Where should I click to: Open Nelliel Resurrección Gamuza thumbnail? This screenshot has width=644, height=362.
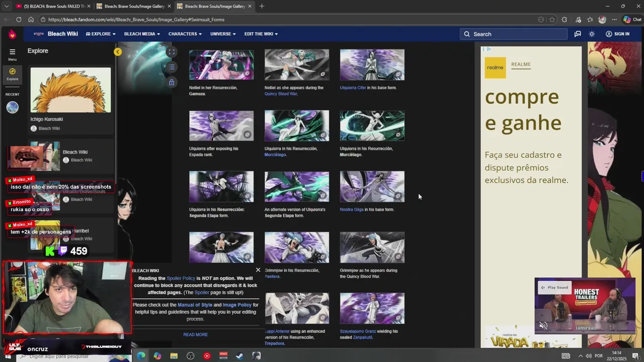click(221, 65)
